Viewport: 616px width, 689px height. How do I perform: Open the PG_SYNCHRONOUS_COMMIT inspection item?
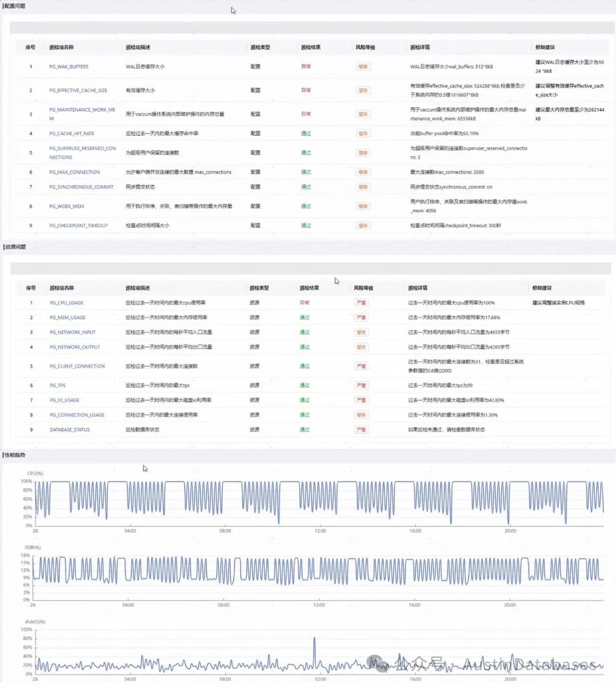click(x=81, y=187)
